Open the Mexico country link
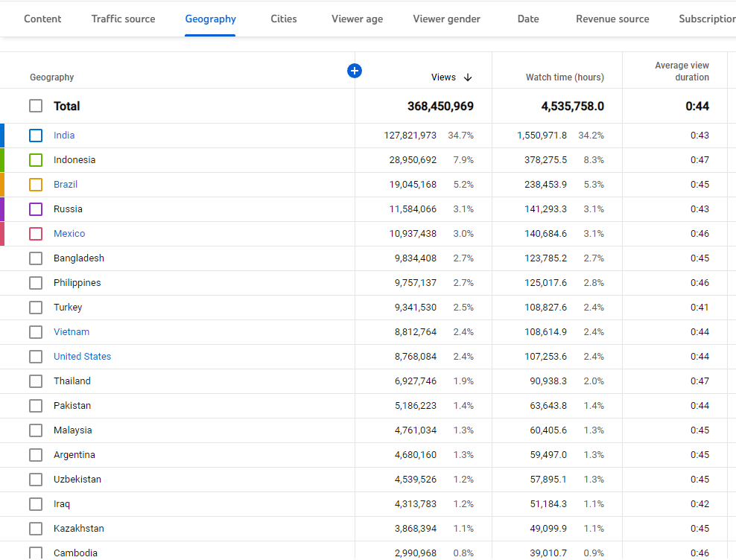Viewport: 736px width, 560px height. click(x=69, y=234)
